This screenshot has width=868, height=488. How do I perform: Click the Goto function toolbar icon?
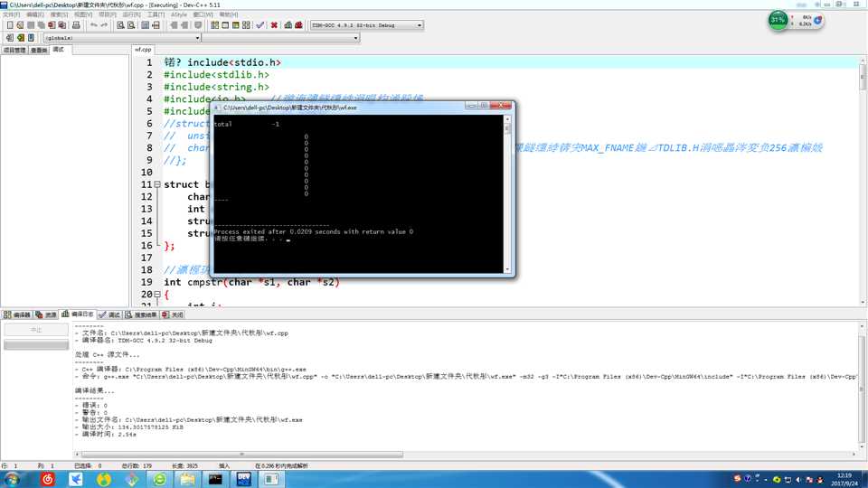pos(145,25)
